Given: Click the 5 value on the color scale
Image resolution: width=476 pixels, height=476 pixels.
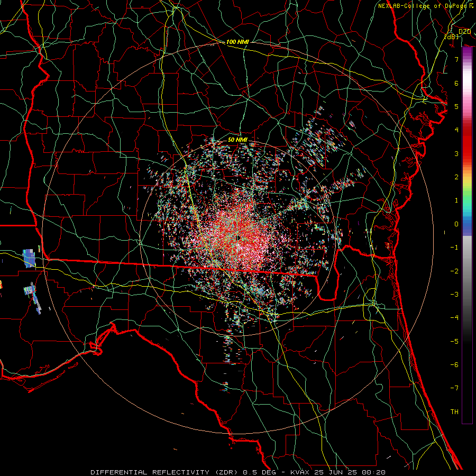Looking at the screenshot, I should (x=456, y=106).
